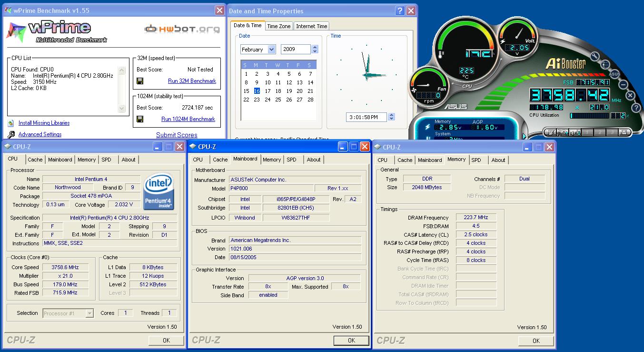Viewport: 644px width, 352px height.
Task: Click the Run 32M Benchmark link
Action: tap(192, 81)
